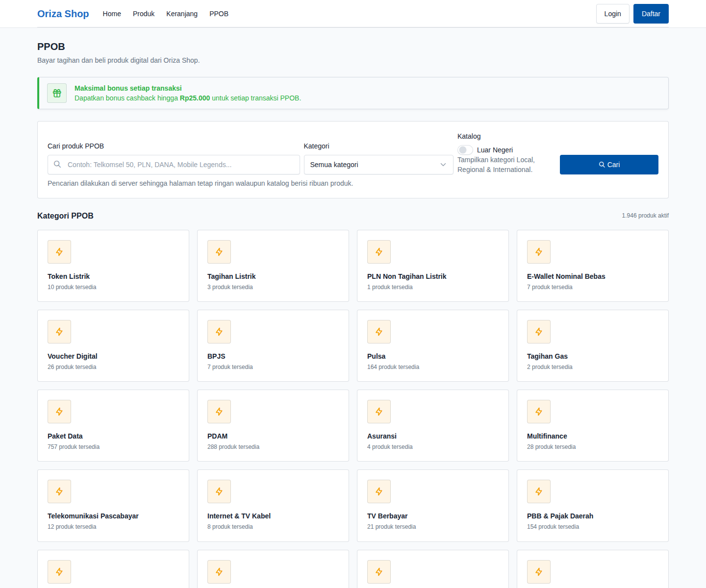Open the Tagihan Gas category title
Image resolution: width=706 pixels, height=588 pixels.
547,356
